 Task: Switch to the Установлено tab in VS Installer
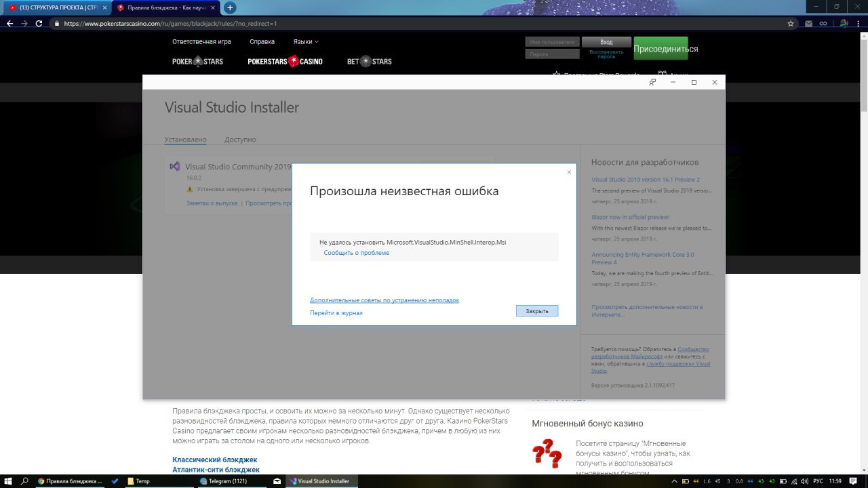point(185,140)
